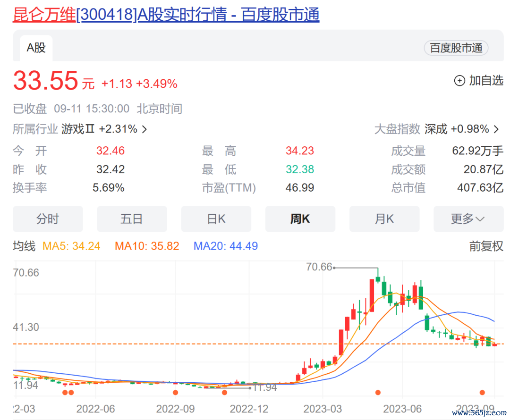Click the 今开 value 32.46

[110, 151]
